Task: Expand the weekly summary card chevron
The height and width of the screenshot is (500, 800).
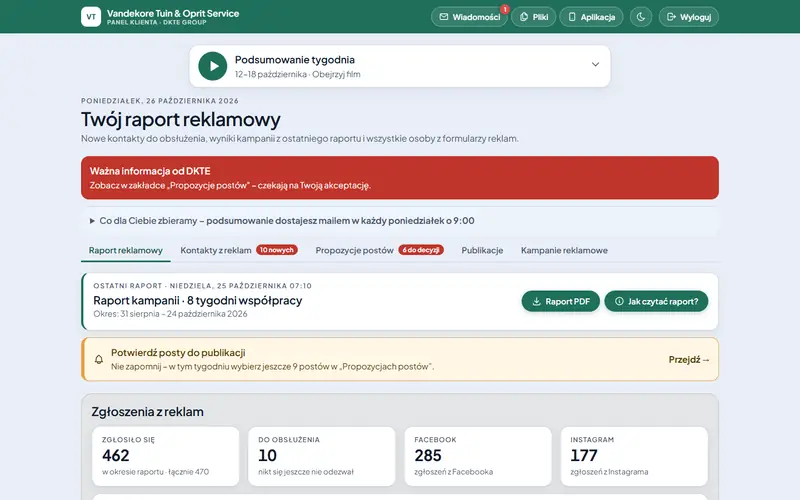Action: click(x=595, y=64)
